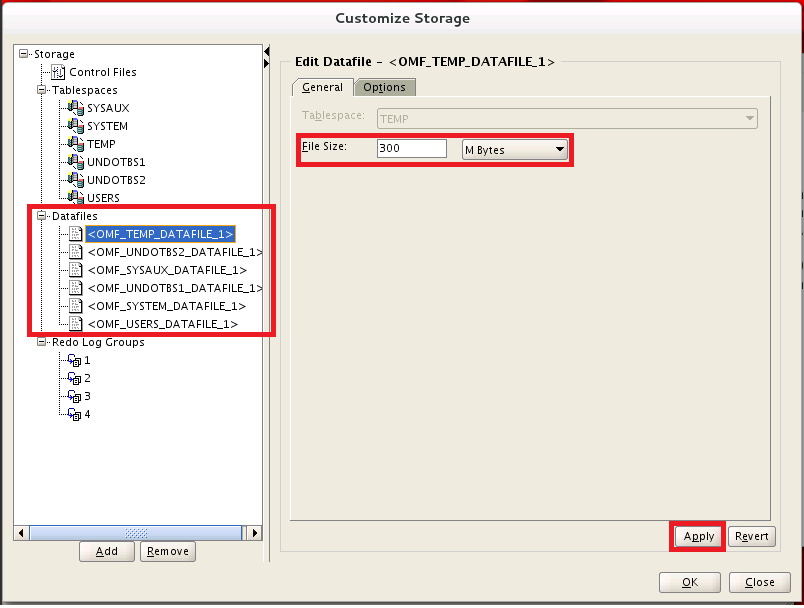
Task: Switch to the Options tab
Action: coord(385,87)
